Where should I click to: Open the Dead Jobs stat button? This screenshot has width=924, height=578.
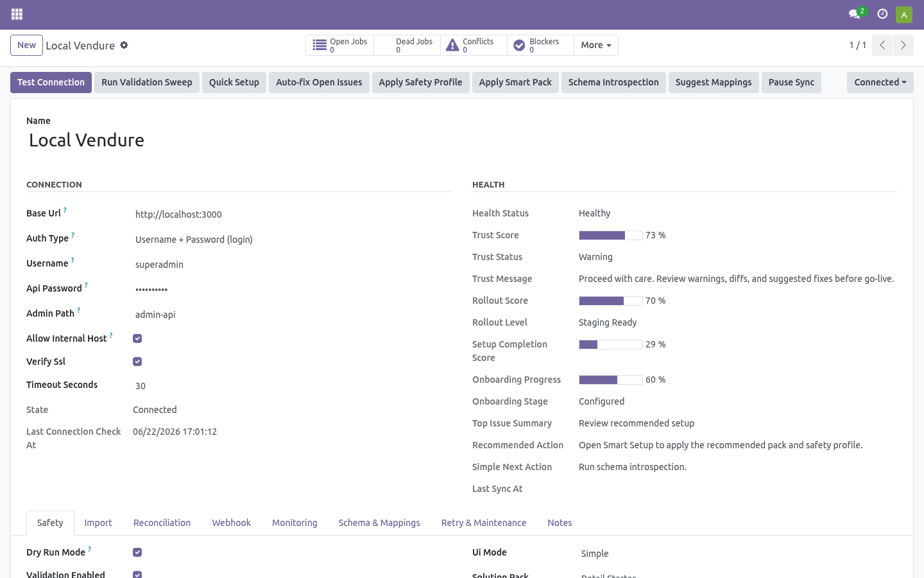tap(407, 45)
